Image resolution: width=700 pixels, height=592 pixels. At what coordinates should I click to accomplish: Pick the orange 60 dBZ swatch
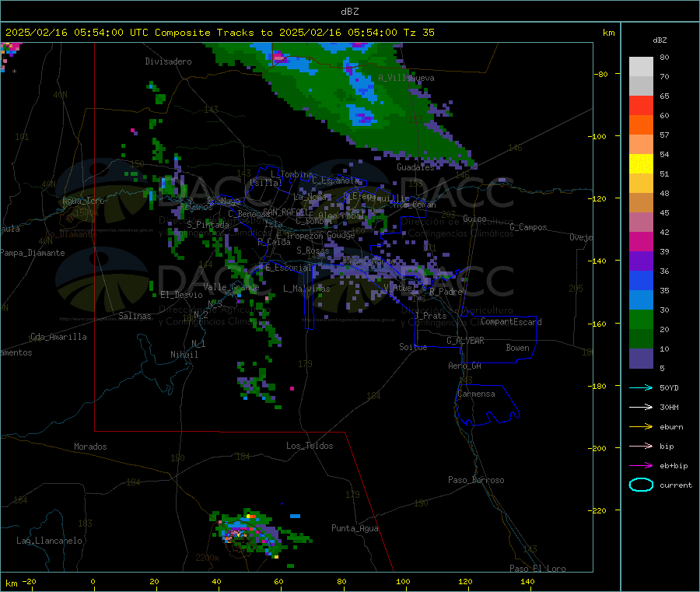[x=641, y=125]
